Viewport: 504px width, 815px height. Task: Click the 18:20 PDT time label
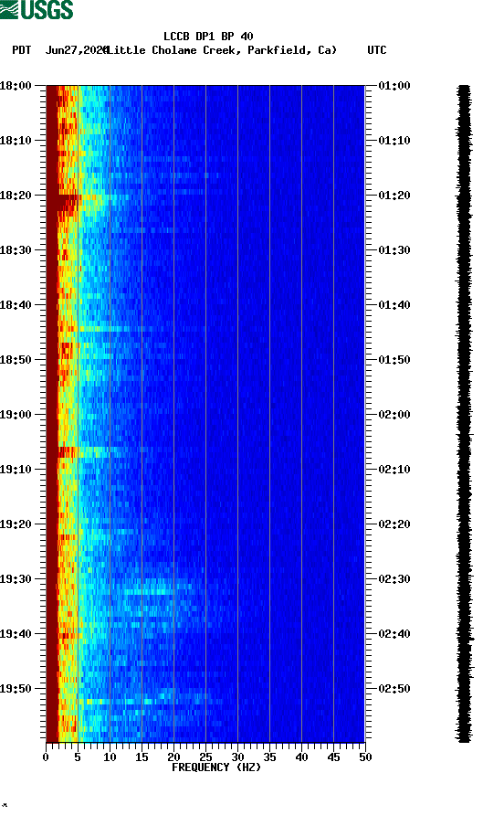[x=16, y=196]
